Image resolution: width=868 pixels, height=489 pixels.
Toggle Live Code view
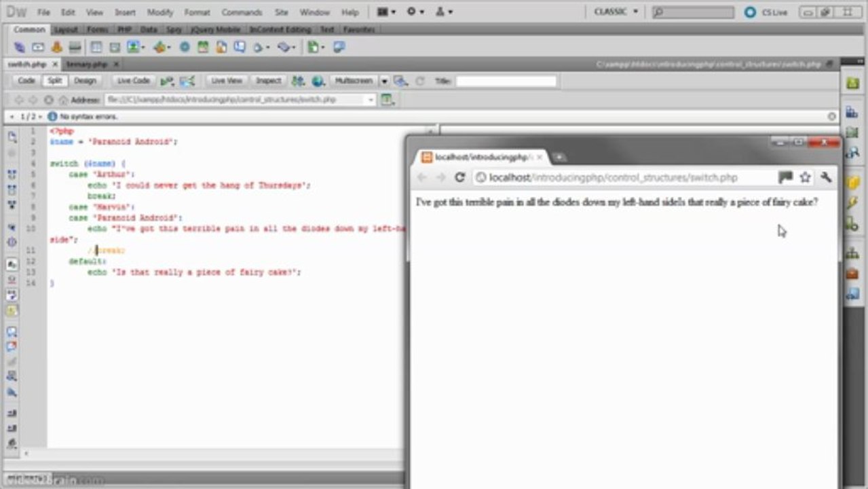(133, 81)
